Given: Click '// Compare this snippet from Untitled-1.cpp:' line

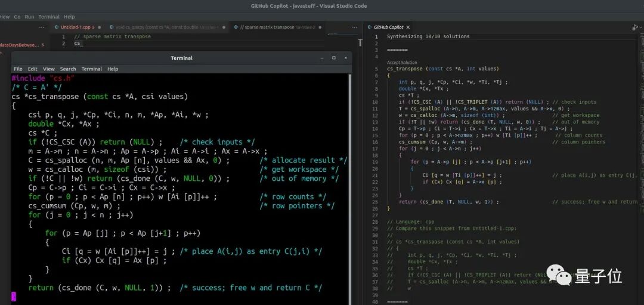Looking at the screenshot, I should (x=452, y=229).
